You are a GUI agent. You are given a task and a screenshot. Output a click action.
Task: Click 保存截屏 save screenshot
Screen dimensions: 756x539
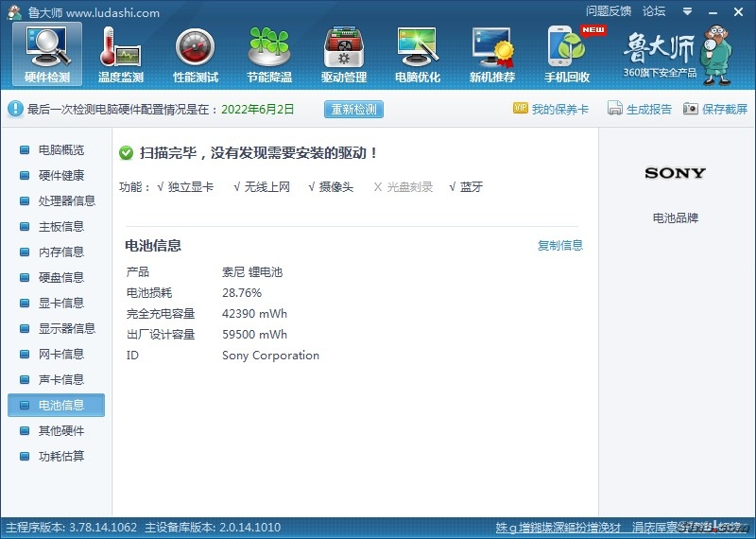(x=715, y=109)
